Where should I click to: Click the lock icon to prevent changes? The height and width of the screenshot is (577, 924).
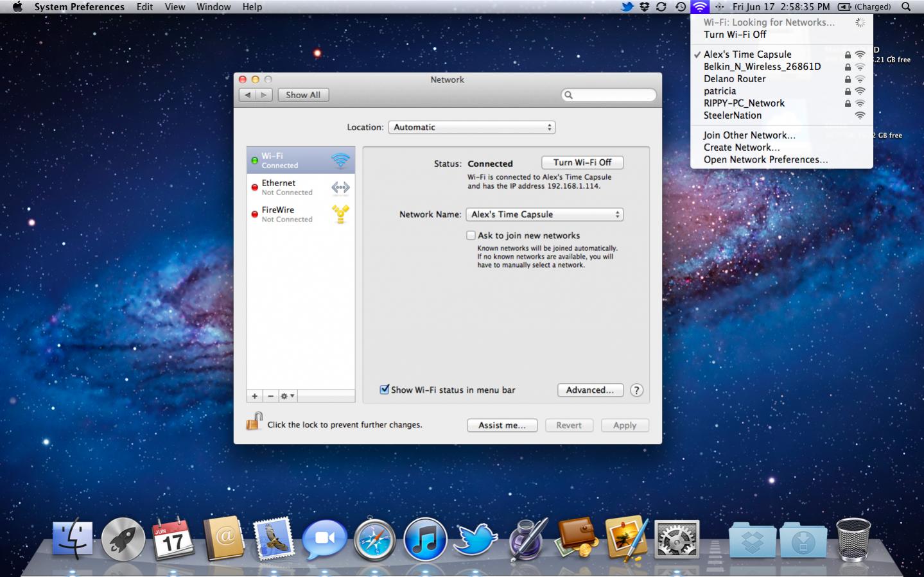click(254, 422)
